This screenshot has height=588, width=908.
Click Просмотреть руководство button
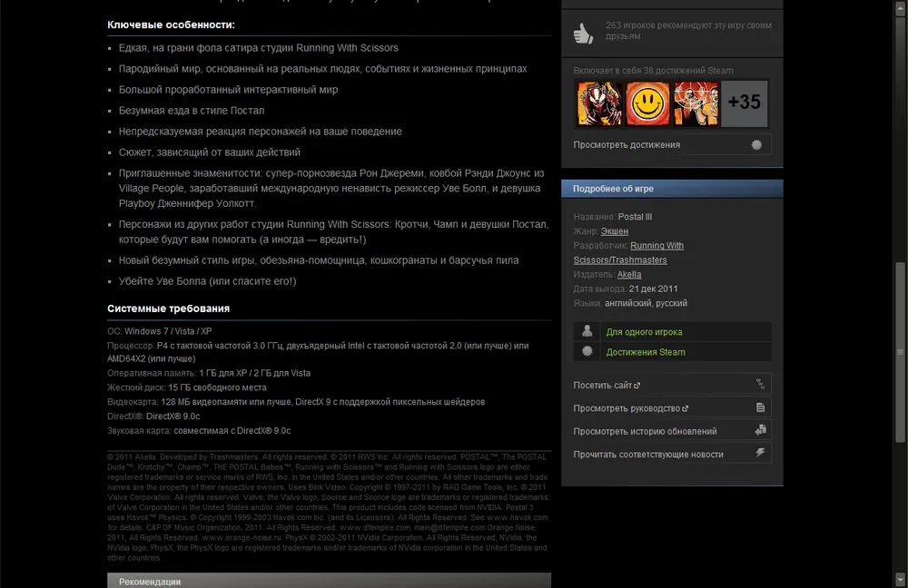[x=672, y=407]
